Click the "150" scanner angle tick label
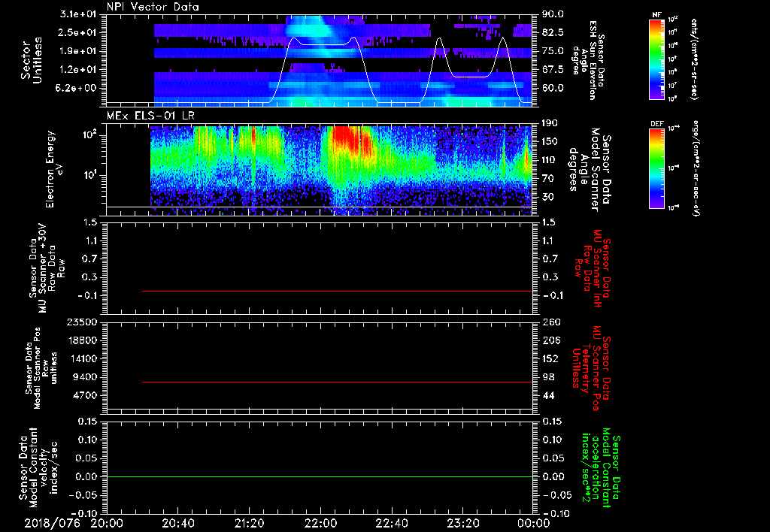 coord(550,141)
